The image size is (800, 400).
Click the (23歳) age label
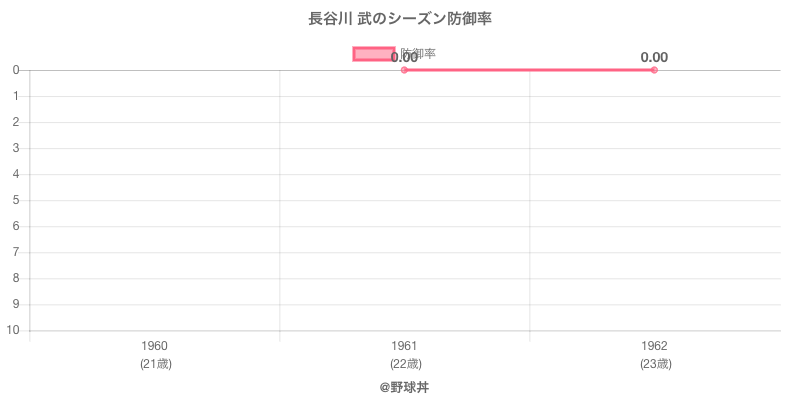coord(655,364)
